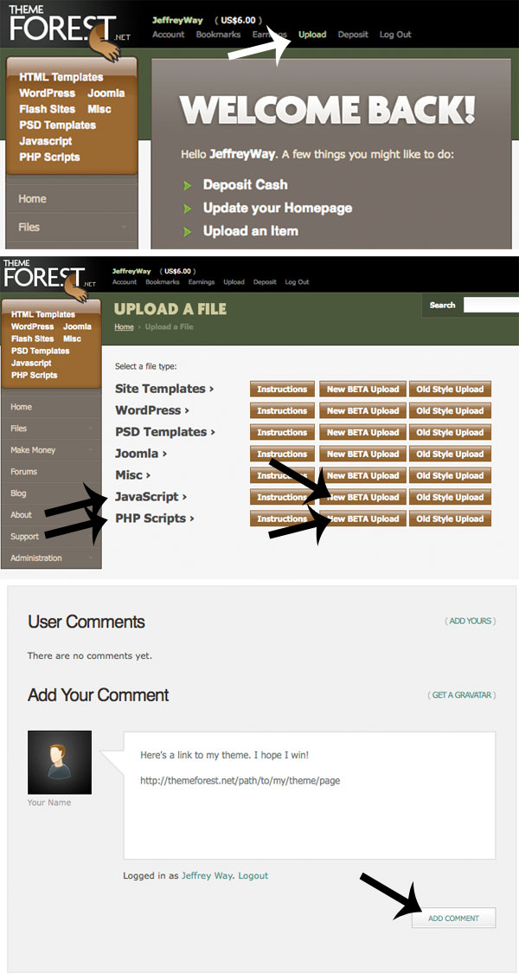Screen dimensions: 519x980
Task: Open Earnings in the Upload a File page header
Action: click(x=201, y=282)
